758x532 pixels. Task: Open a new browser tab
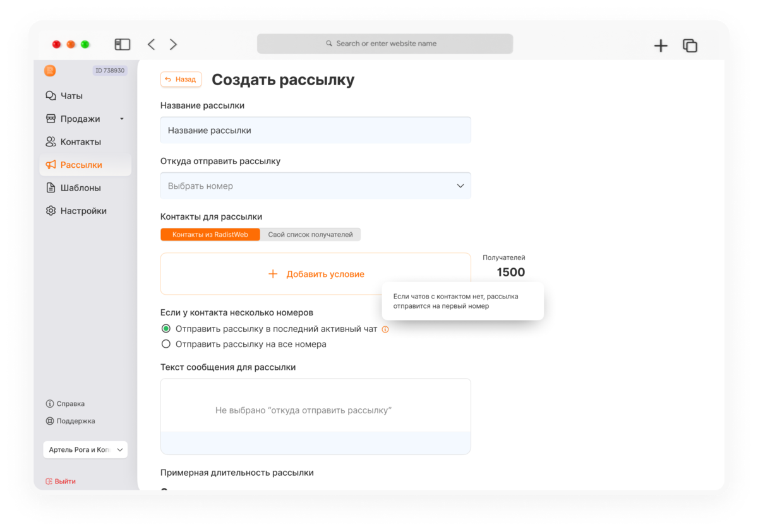tap(661, 45)
